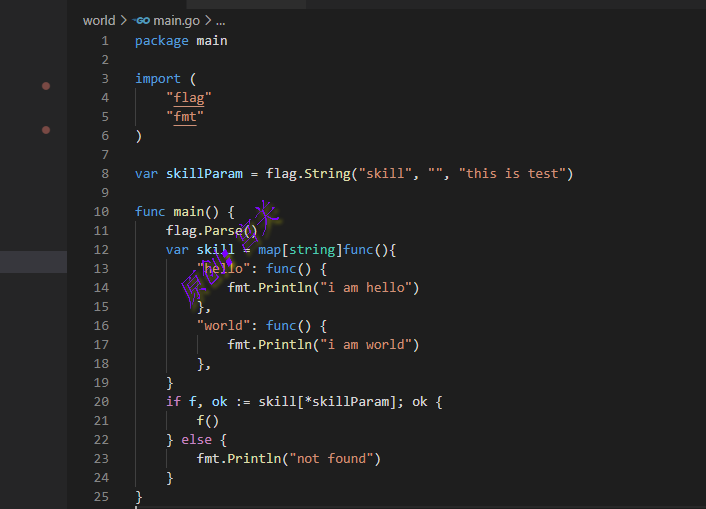Click the package main statement
The image size is (706, 509).
181,41
